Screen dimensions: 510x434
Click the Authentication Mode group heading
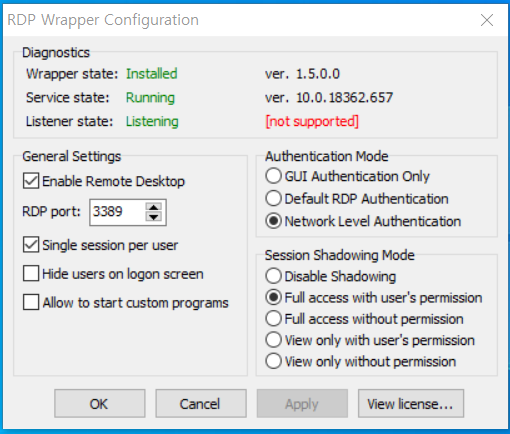pos(327,156)
